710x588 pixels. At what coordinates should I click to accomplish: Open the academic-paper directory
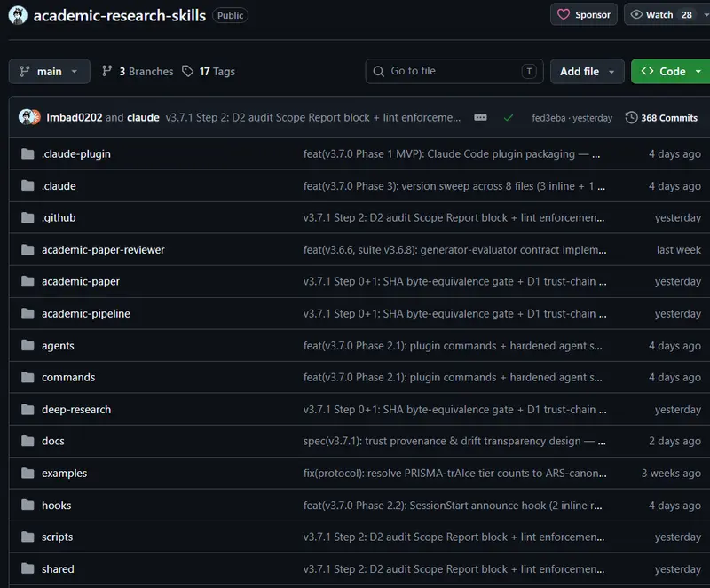tap(81, 281)
